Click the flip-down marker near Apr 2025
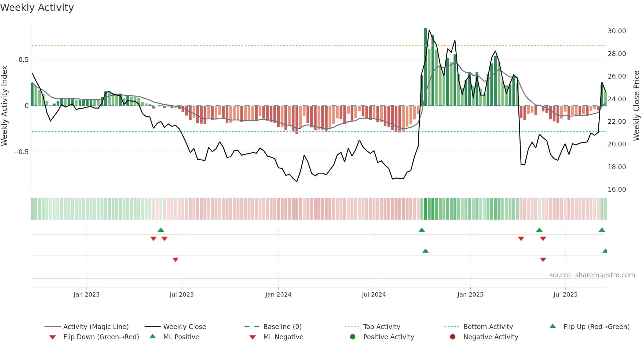Image resolution: width=644 pixels, height=362 pixels. coord(521,239)
